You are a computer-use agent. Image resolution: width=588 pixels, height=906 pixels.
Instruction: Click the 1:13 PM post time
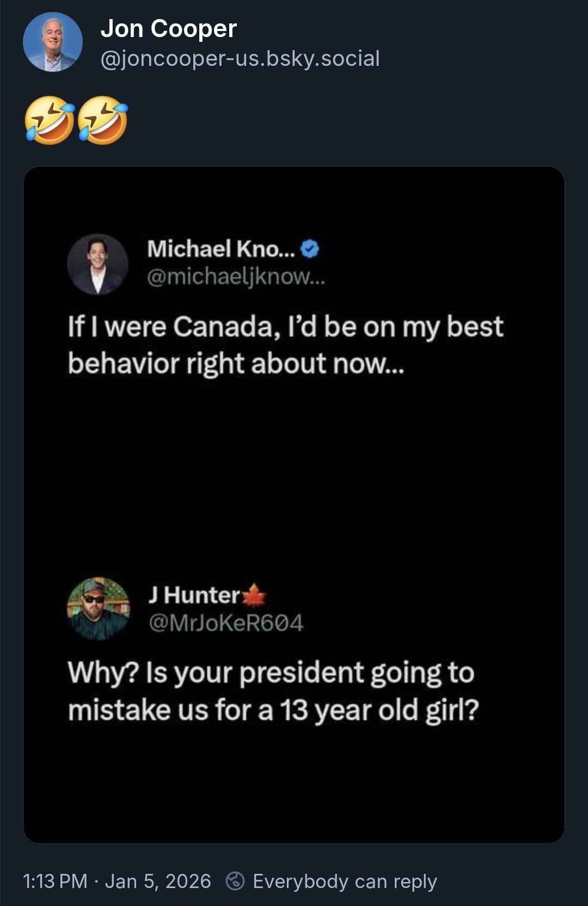click(x=55, y=881)
